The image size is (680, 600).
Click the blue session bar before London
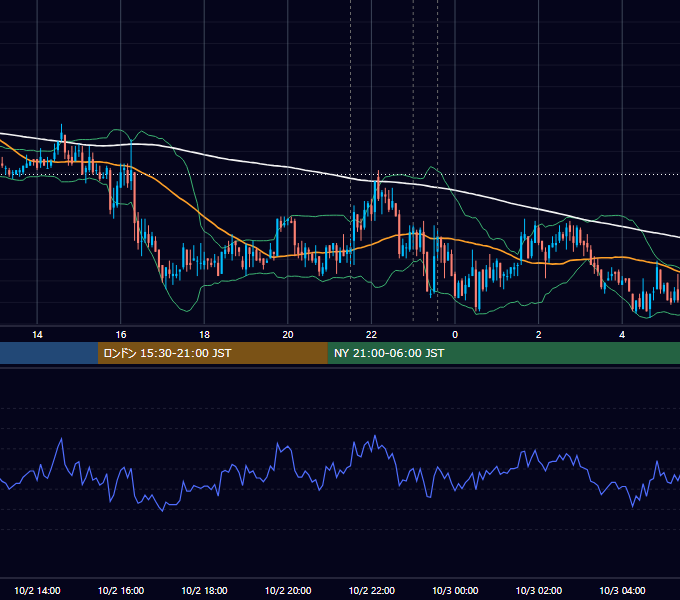pyautogui.click(x=49, y=353)
